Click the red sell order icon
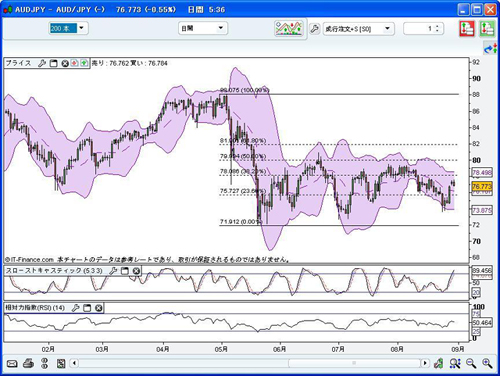The width and height of the screenshot is (500, 376). point(467,29)
